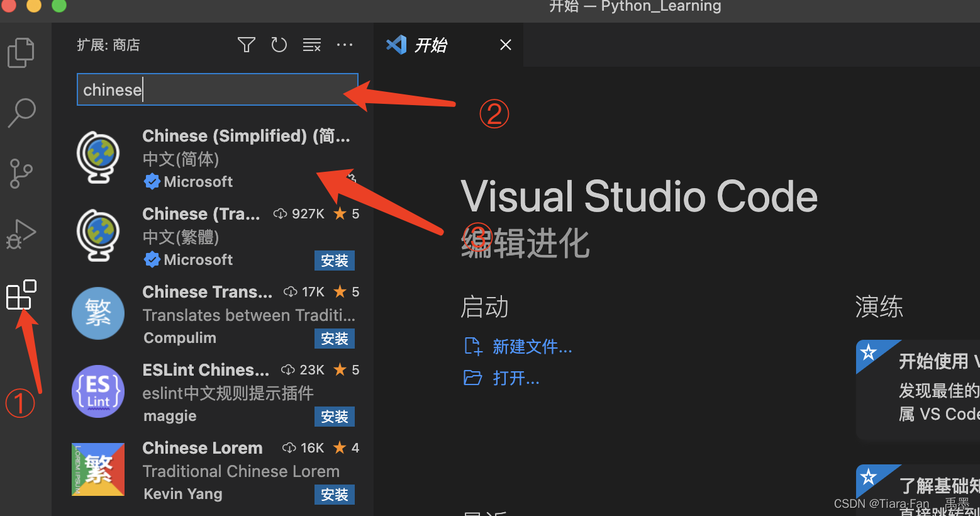This screenshot has height=516, width=980.
Task: Click the macOS minimize window button
Action: (x=33, y=5)
